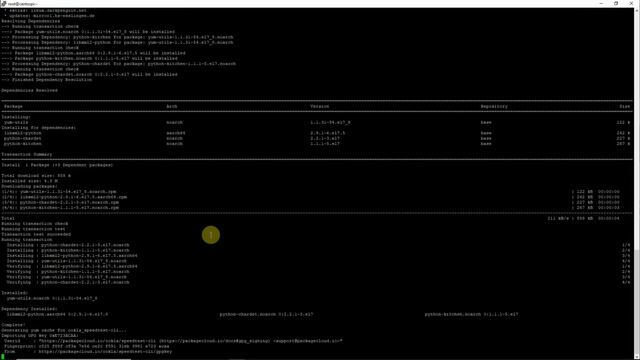Maximize the terminal window
Viewport: 640px width, 360px height.
(616, 3)
